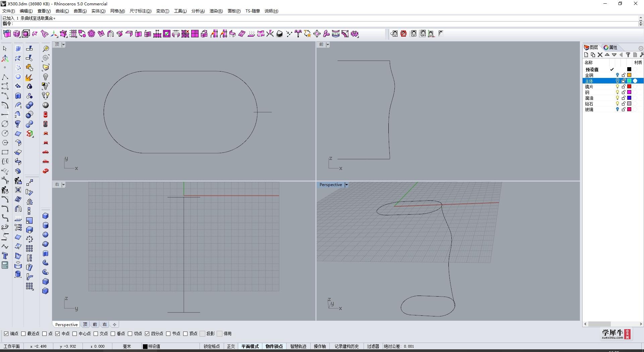Image resolution: width=644 pixels, height=352 pixels.
Task: Select the 钻石 layer row
Action: click(613, 104)
